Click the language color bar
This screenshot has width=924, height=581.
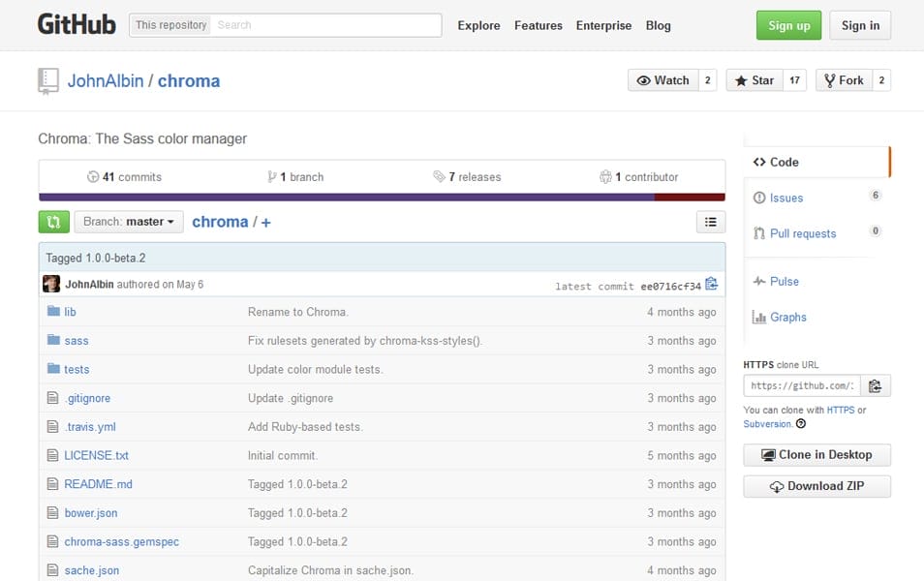[382, 198]
